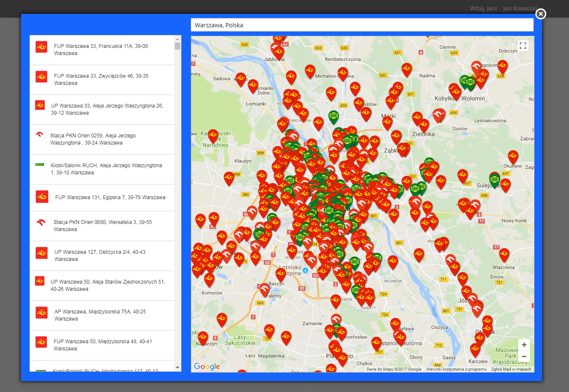Click Orlen logo beside Orlen 0259 entry

(x=40, y=134)
